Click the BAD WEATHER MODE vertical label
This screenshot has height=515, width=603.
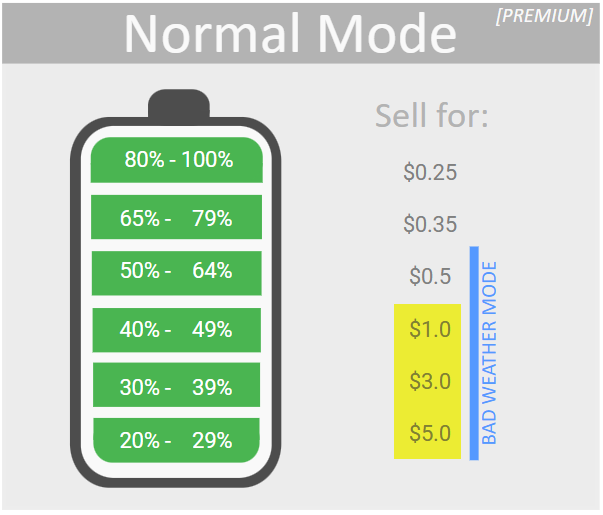pos(490,353)
